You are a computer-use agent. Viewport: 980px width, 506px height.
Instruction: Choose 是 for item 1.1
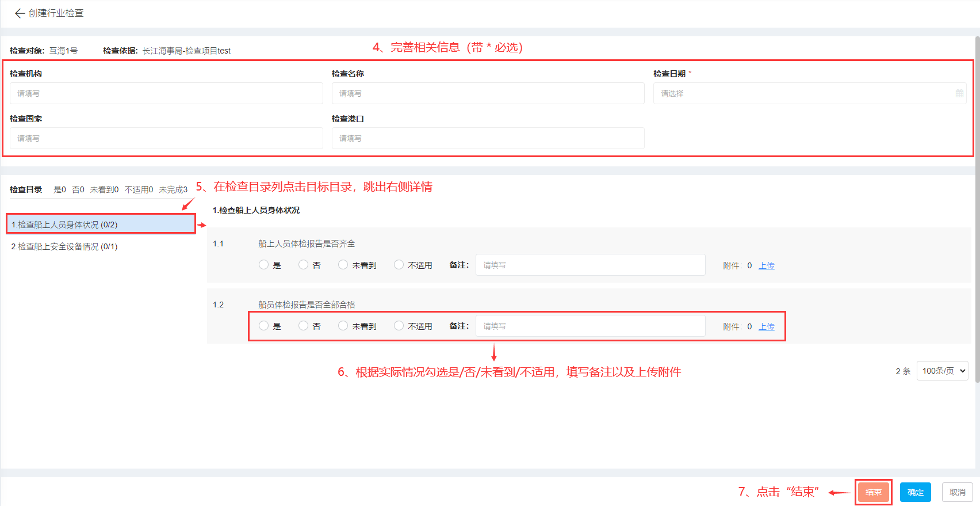pyautogui.click(x=263, y=265)
